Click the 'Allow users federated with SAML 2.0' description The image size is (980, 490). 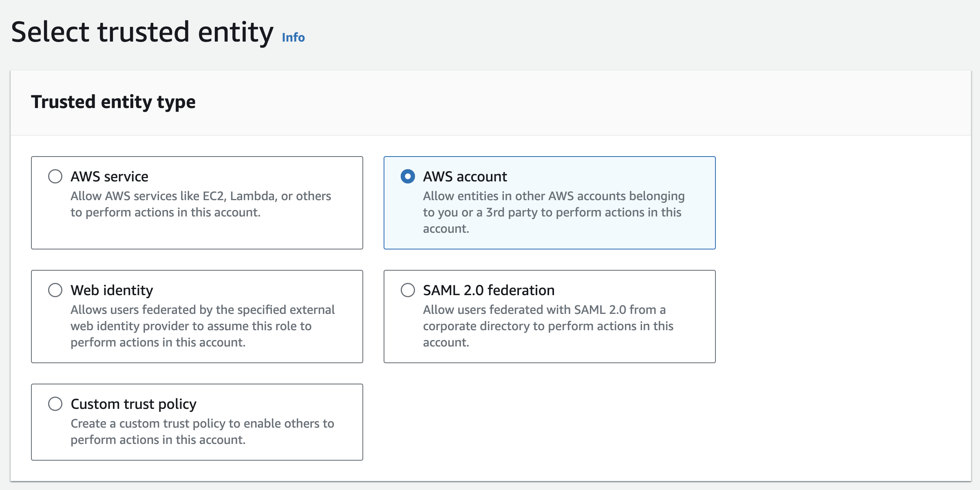[x=548, y=326]
